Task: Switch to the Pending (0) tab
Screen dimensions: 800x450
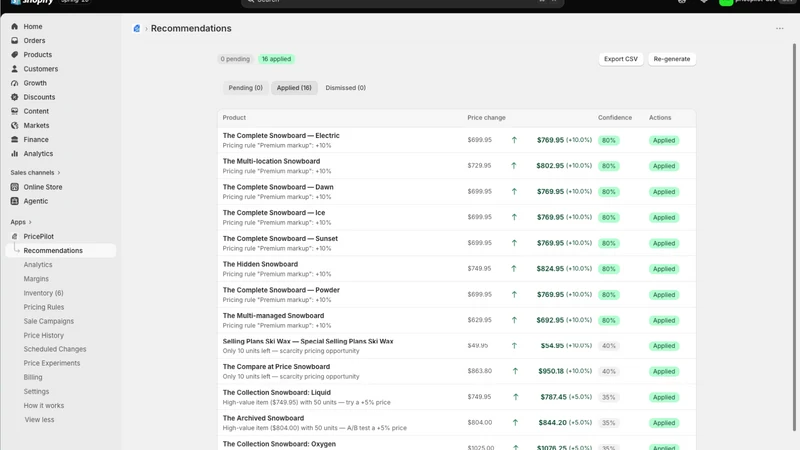Action: pyautogui.click(x=245, y=88)
